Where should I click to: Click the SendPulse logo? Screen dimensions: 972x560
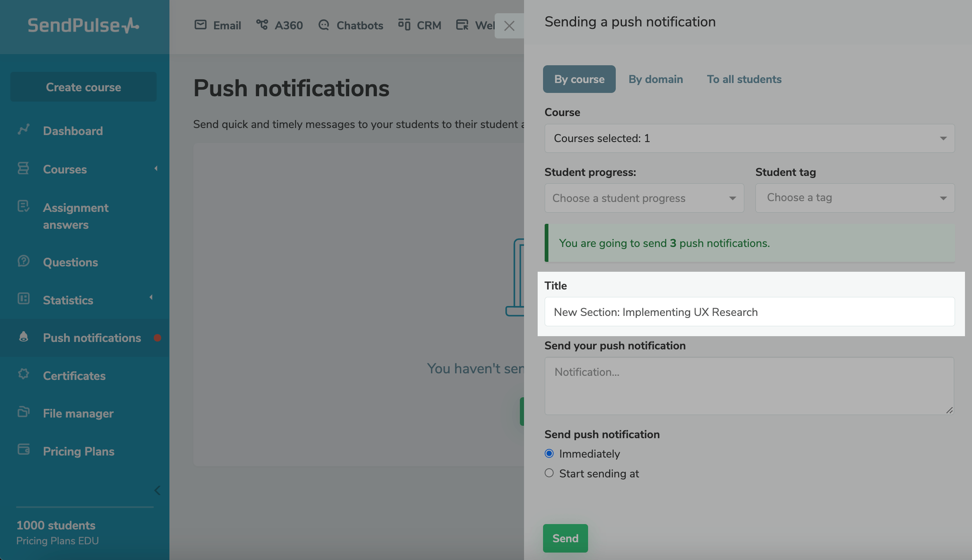pyautogui.click(x=83, y=26)
